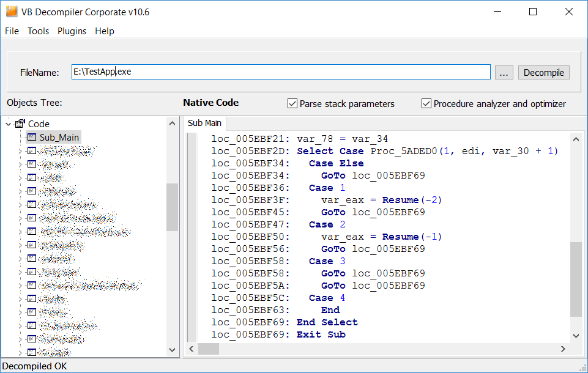Screen dimensions: 588x373
Task: Click the Objects Tree scroll up arrow
Action: (172, 124)
